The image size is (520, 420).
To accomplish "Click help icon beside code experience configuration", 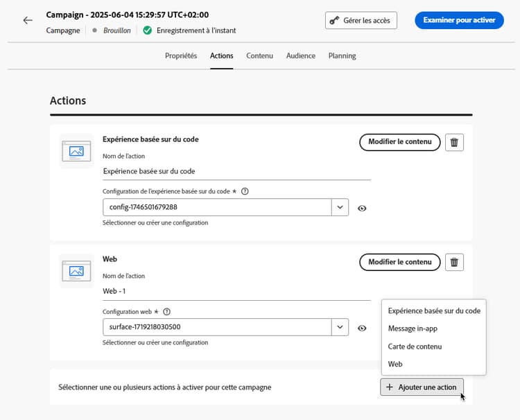I will coord(245,192).
